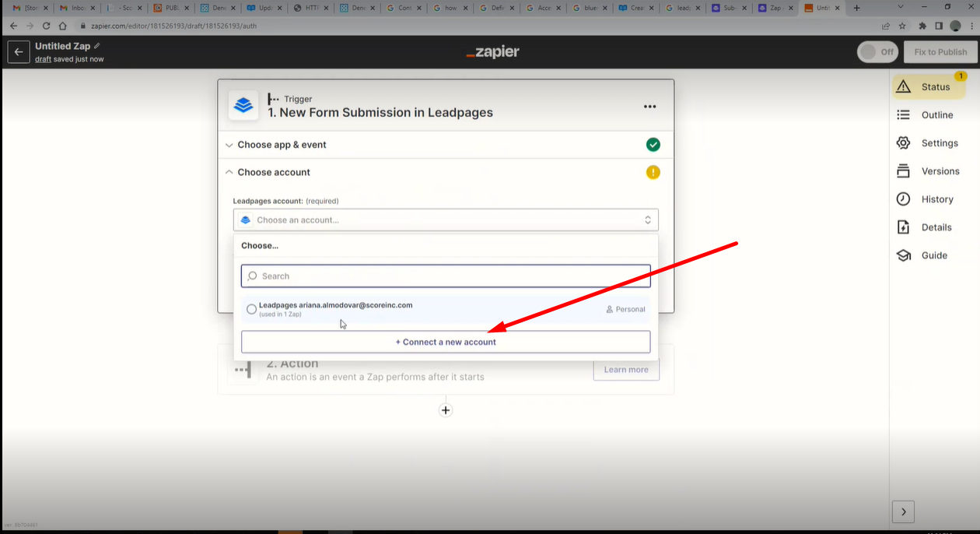
Task: Click the browser back arrow
Action: (13, 26)
